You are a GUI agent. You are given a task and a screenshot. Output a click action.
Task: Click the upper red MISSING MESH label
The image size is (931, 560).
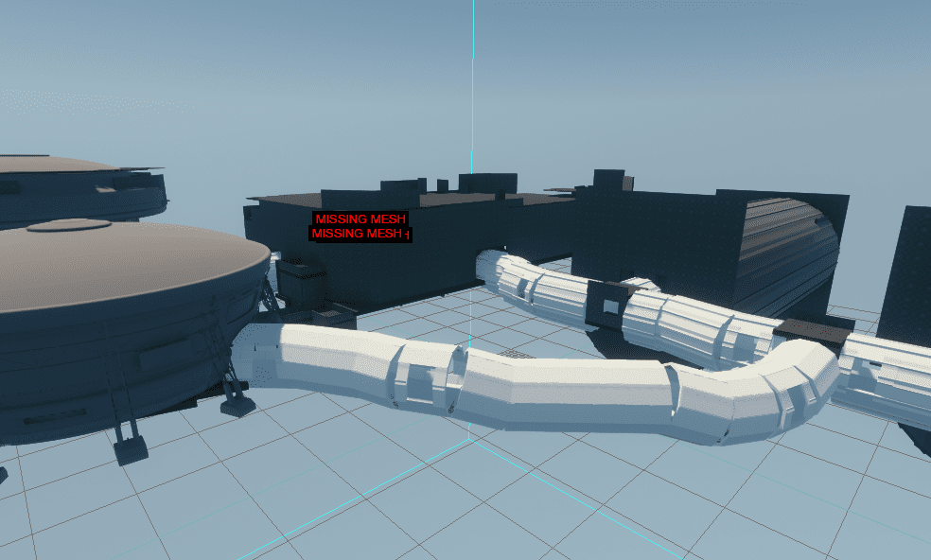click(361, 219)
